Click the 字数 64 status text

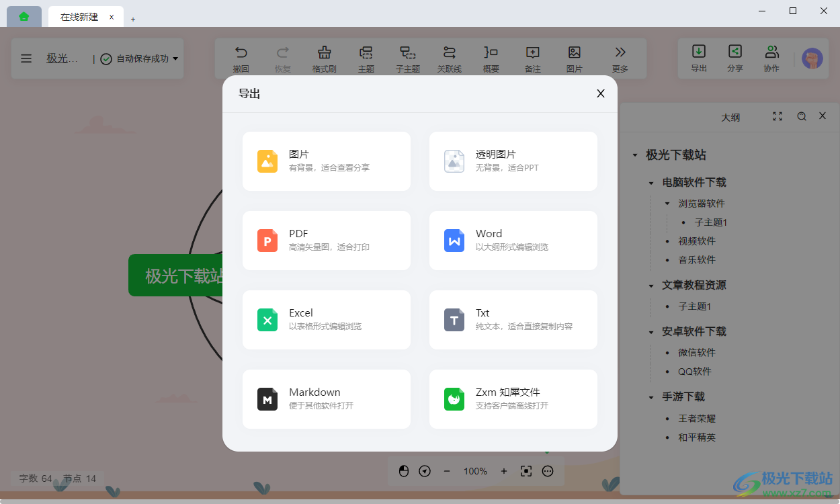click(36, 478)
